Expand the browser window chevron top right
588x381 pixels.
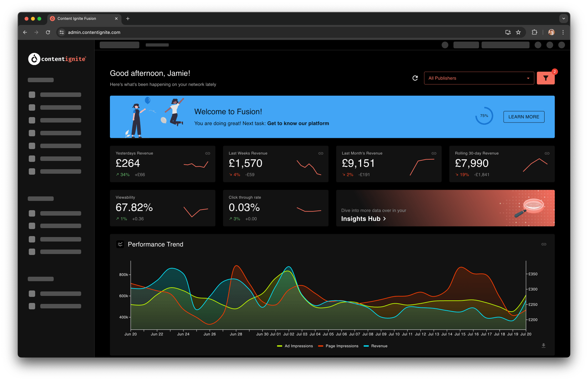click(563, 19)
